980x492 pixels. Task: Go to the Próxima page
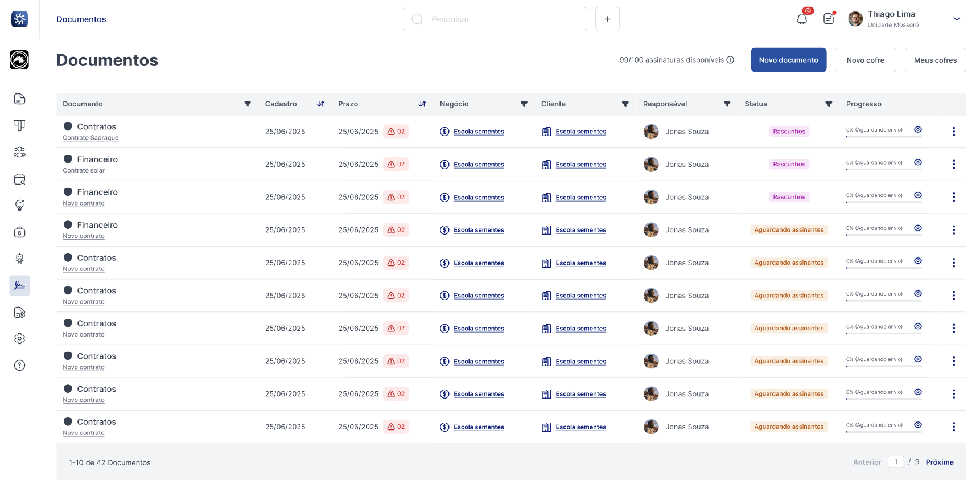coord(940,462)
